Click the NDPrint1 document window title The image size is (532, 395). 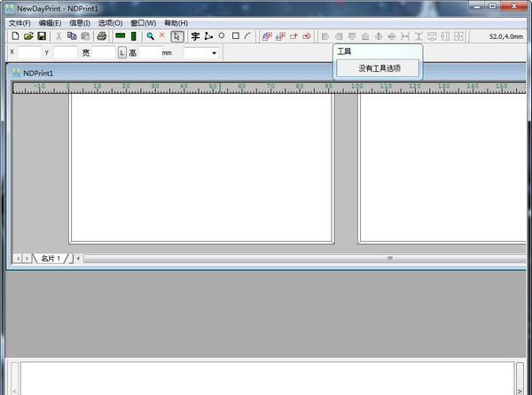point(38,74)
